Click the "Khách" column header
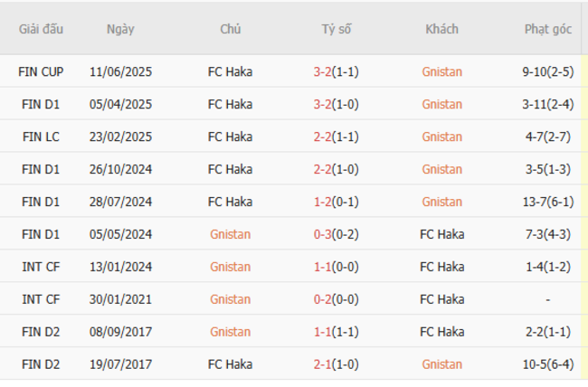 coord(441,29)
